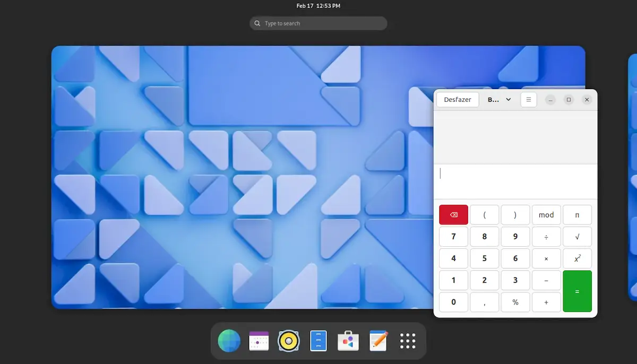
Task: Show all applications grid
Action: 408,341
